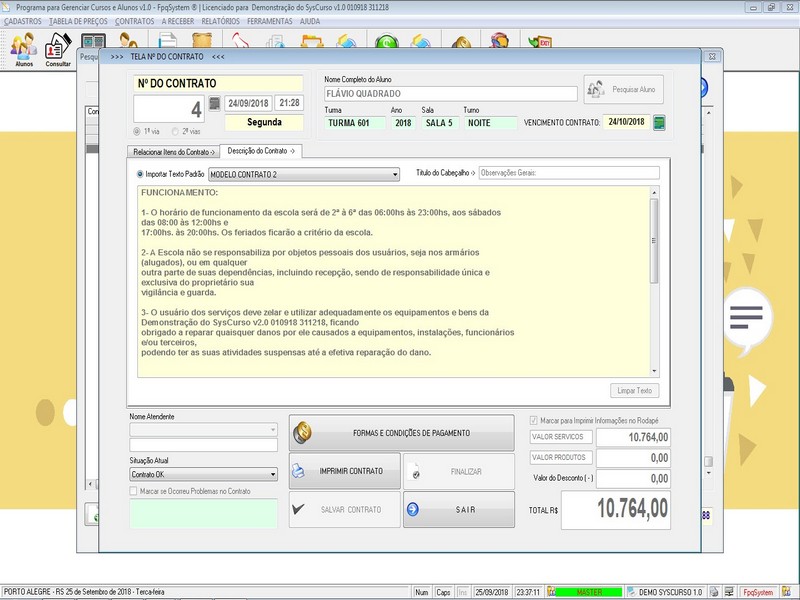Open the green calendar icon next to vencimento date
Viewport: 800px width, 600px height.
tap(659, 122)
